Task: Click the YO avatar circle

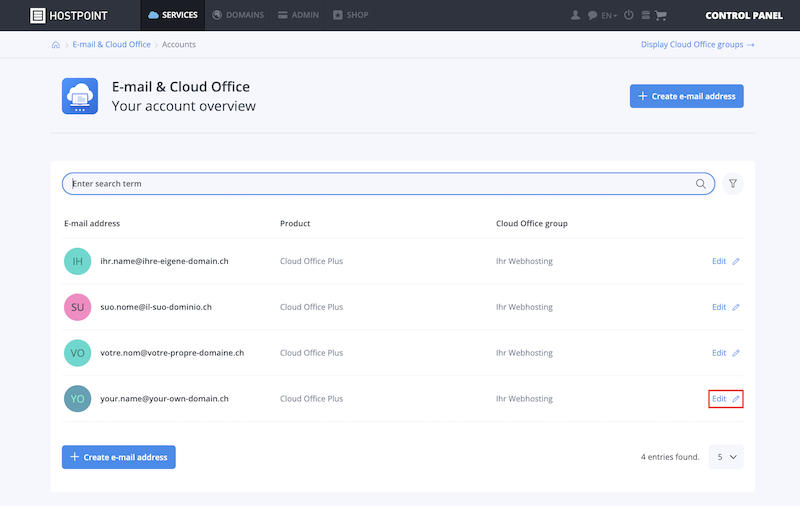Action: (78, 399)
